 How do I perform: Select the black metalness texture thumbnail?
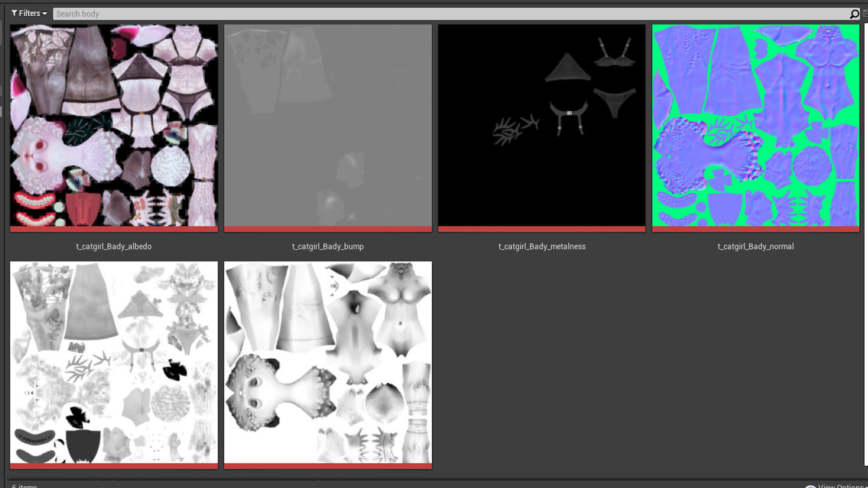coord(542,125)
